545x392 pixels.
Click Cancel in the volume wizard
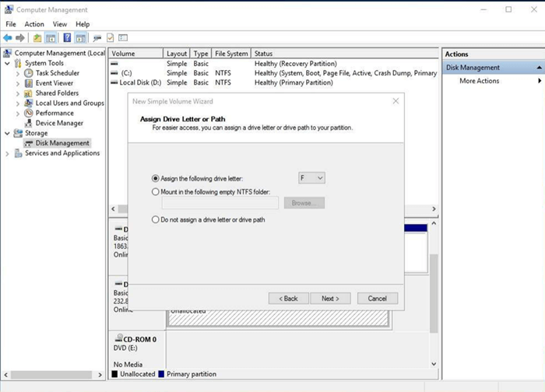click(378, 299)
